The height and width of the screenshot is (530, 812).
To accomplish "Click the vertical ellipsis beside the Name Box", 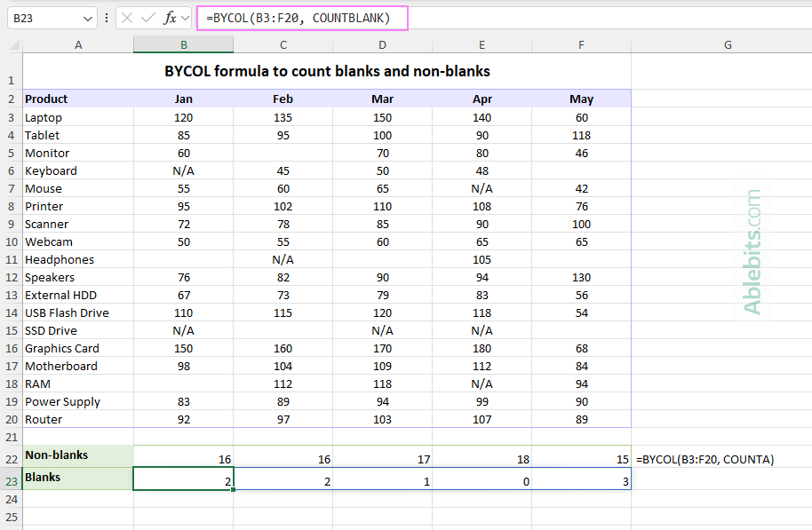I will (106, 18).
